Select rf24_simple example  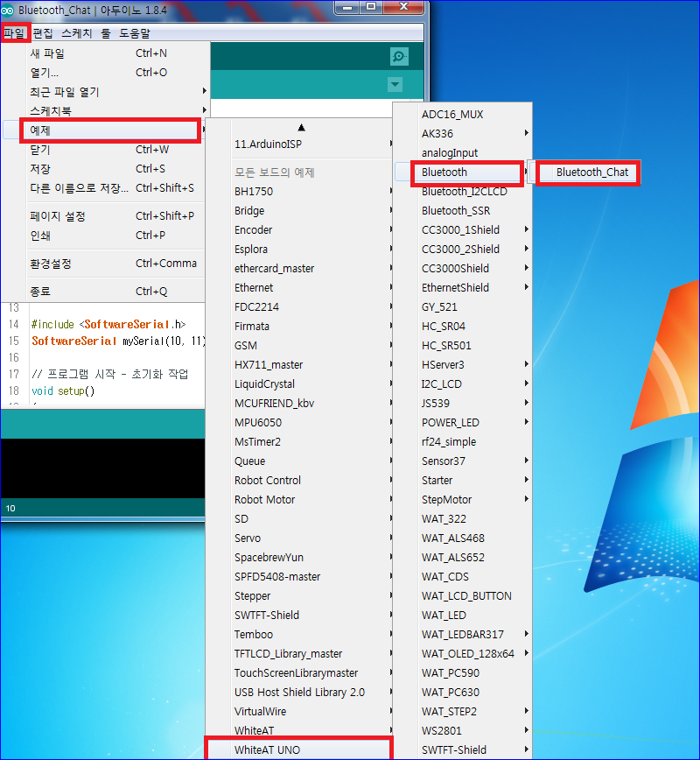[463, 442]
